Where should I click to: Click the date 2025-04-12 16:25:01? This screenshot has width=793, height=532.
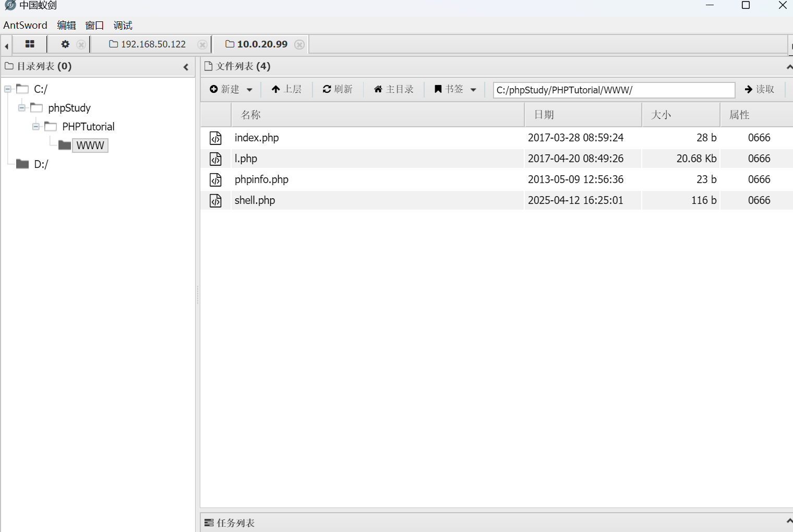tap(575, 200)
